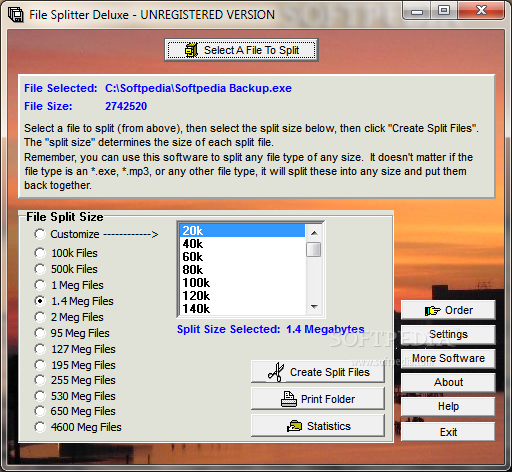The width and height of the screenshot is (512, 472).
Task: Pick the 4600 Meg Files option
Action: [40, 427]
